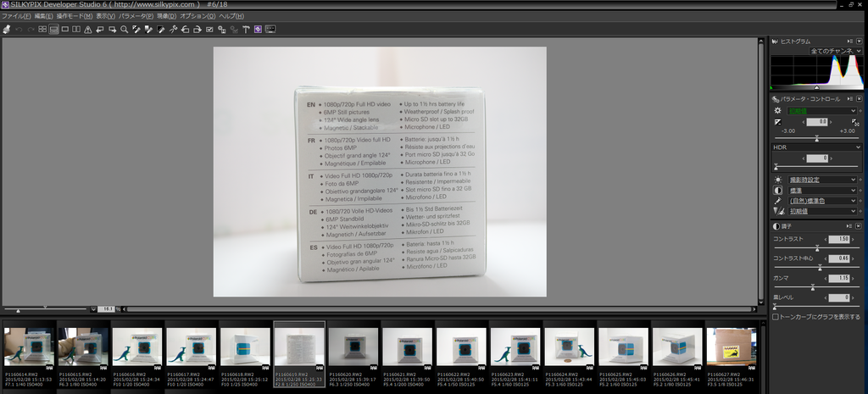Click the warning triangle highlight display icon

pos(87,30)
